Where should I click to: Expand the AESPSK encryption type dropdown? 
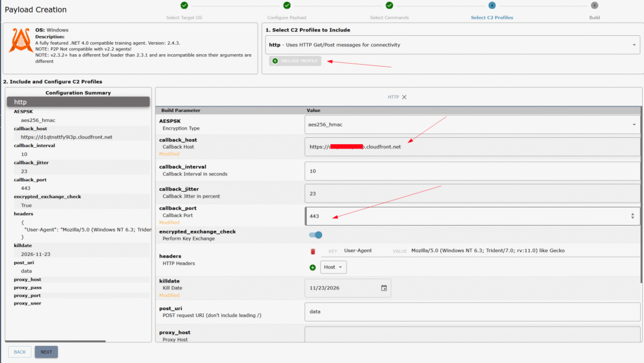click(472, 125)
